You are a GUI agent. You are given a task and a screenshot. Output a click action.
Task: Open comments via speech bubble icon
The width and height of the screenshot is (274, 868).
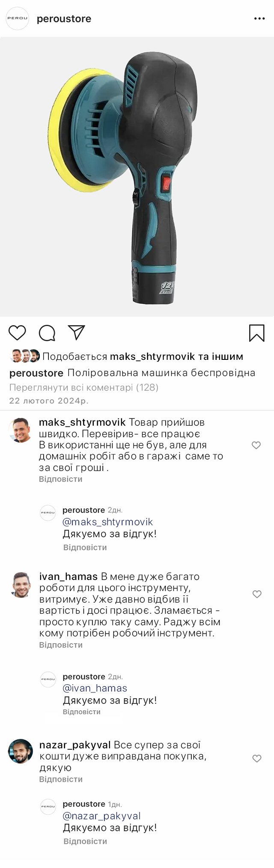[47, 333]
